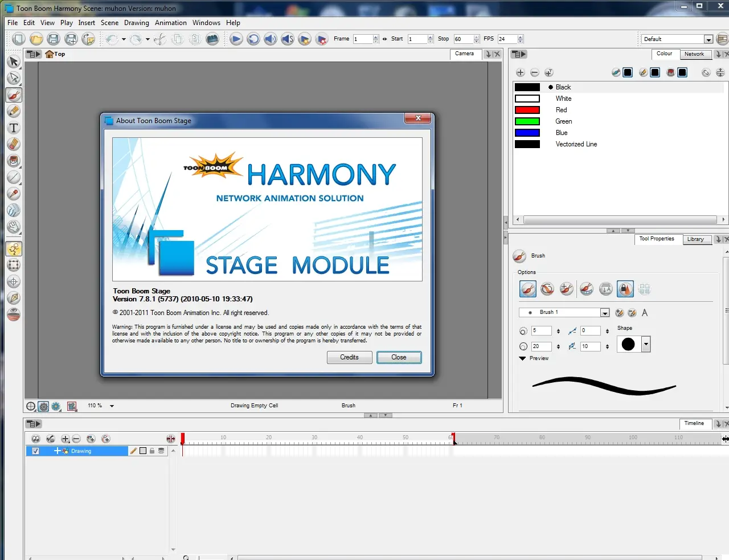The width and height of the screenshot is (729, 560).
Task: Open the Scene menu
Action: point(110,23)
